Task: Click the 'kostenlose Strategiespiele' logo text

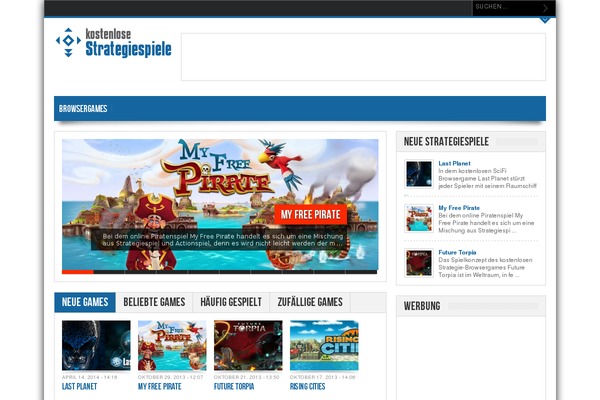Action: click(x=128, y=43)
